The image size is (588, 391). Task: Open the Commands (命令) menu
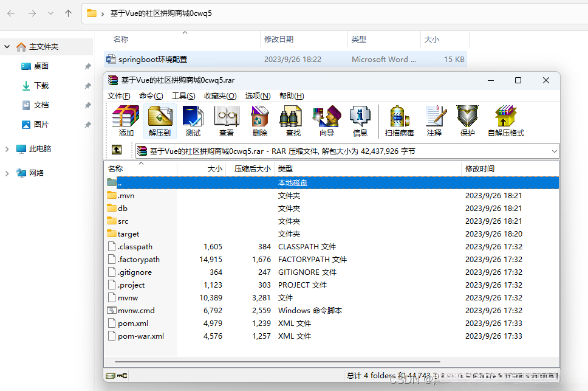pos(151,96)
